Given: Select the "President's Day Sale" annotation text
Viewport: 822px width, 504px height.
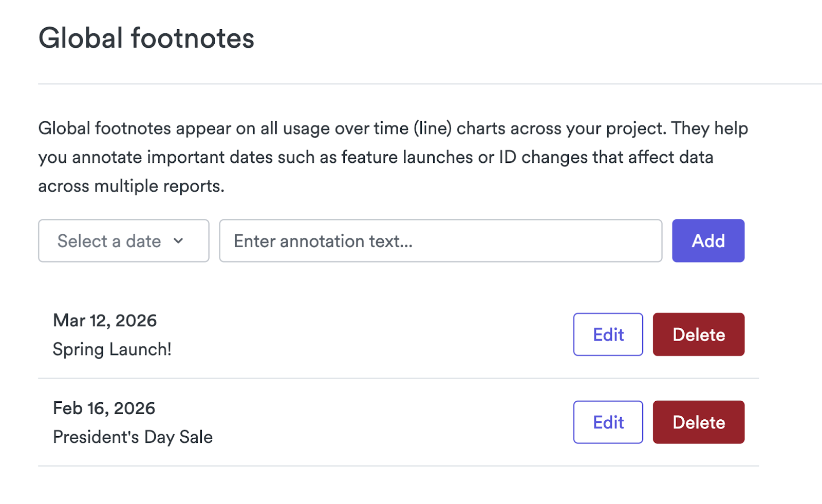Looking at the screenshot, I should tap(133, 437).
